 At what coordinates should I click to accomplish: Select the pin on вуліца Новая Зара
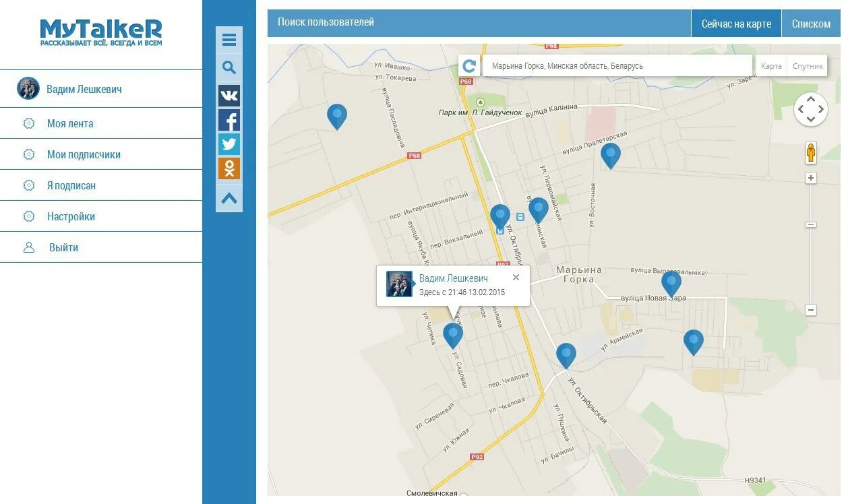coord(671,284)
